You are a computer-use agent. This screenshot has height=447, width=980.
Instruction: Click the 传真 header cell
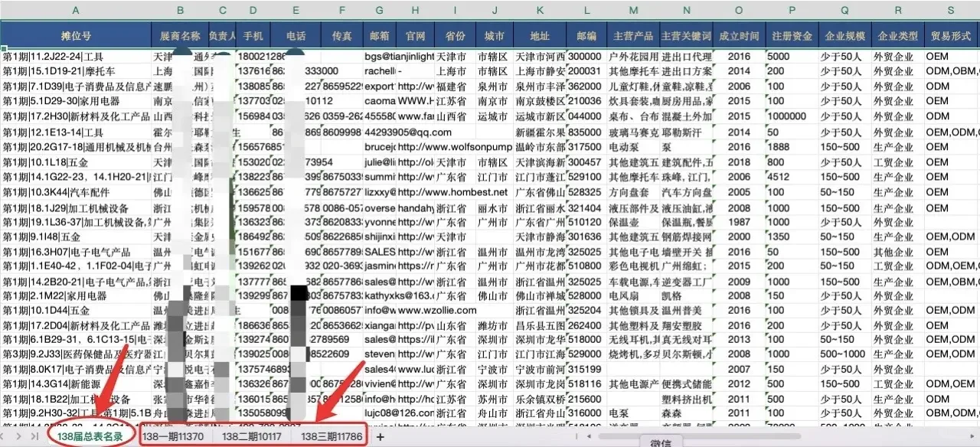coord(342,36)
